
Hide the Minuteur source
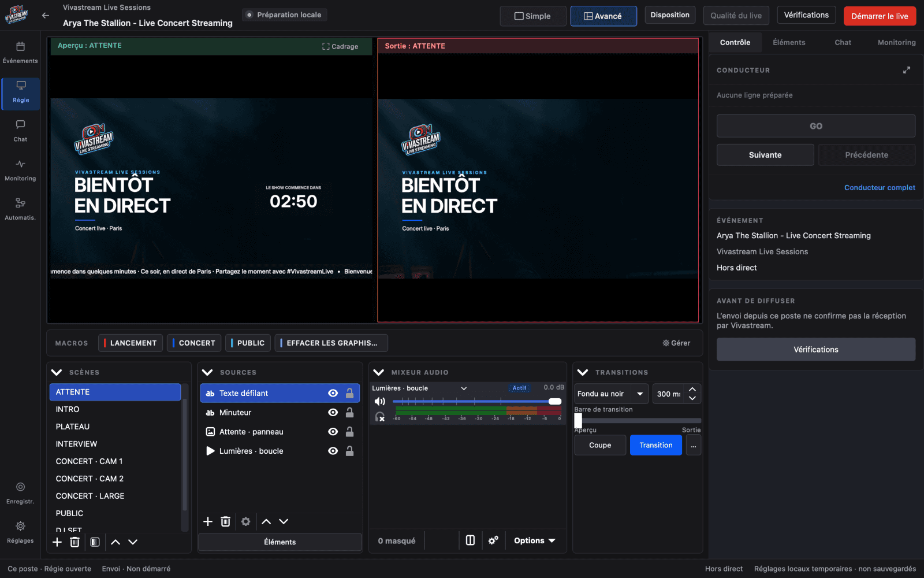point(333,413)
